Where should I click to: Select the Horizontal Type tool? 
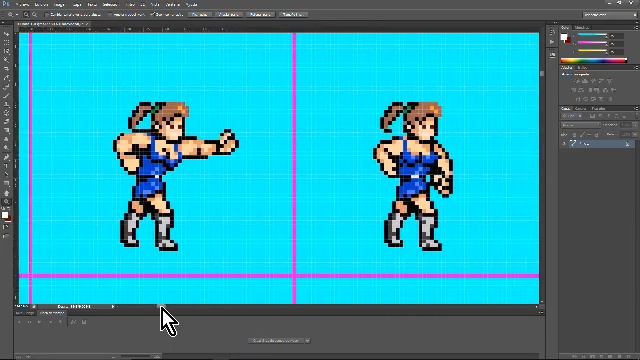[6, 166]
